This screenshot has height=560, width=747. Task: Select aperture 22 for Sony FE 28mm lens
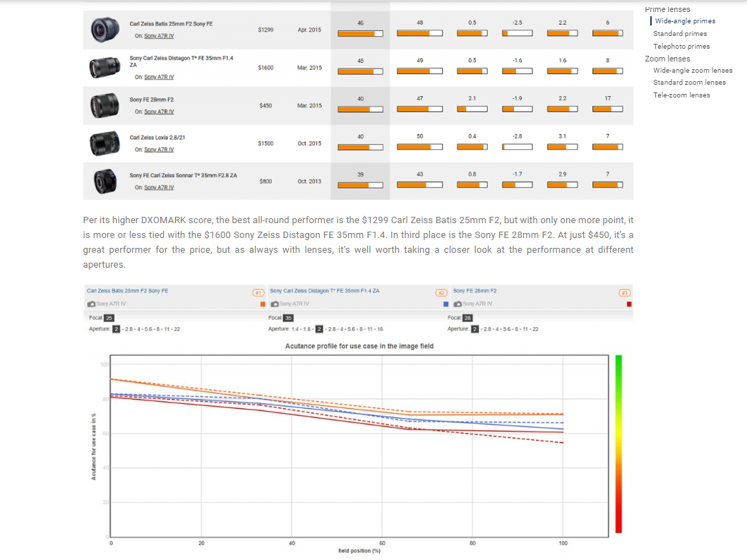tap(535, 329)
